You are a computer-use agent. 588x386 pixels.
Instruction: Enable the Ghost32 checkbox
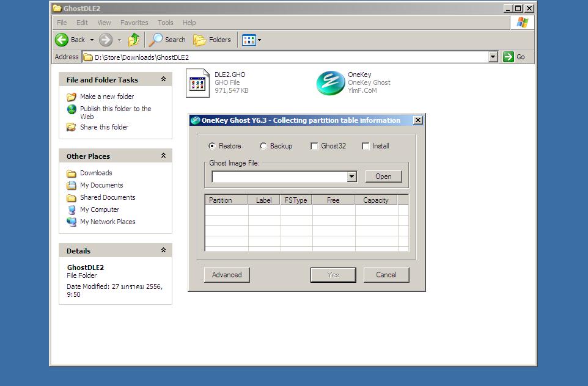pos(314,146)
